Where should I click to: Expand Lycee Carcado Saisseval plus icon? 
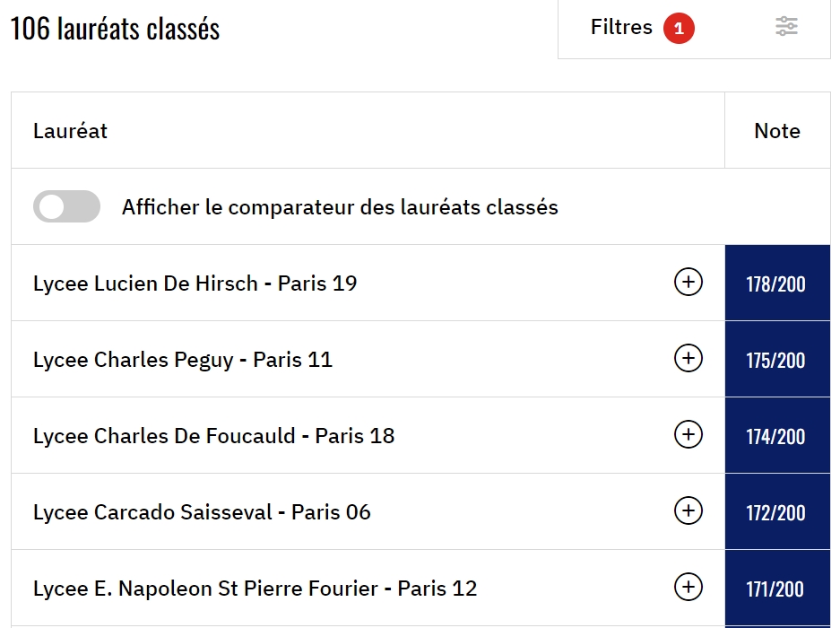tap(688, 511)
